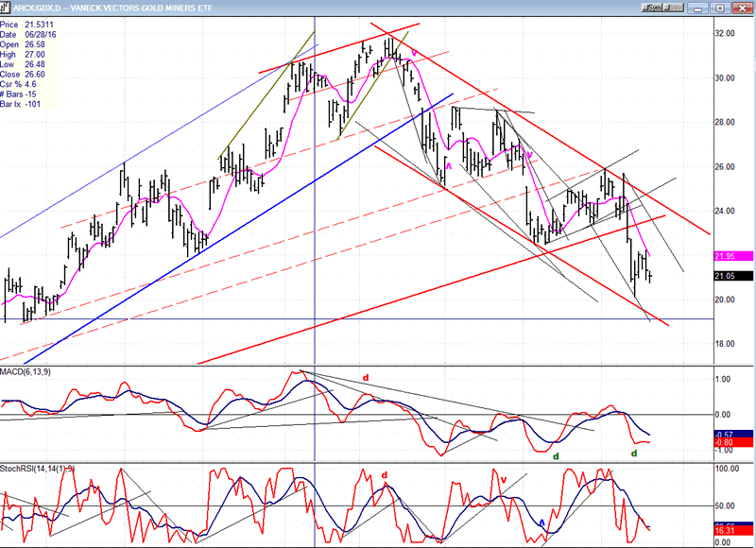
Task: Click the magenta 21.95 moving average price tag
Action: pyautogui.click(x=733, y=256)
